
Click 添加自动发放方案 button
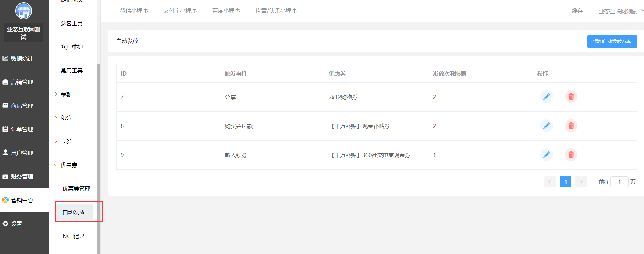pyautogui.click(x=612, y=41)
